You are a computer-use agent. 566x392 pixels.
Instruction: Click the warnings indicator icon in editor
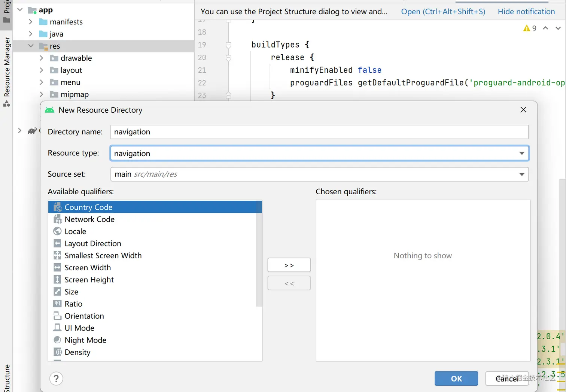point(527,28)
